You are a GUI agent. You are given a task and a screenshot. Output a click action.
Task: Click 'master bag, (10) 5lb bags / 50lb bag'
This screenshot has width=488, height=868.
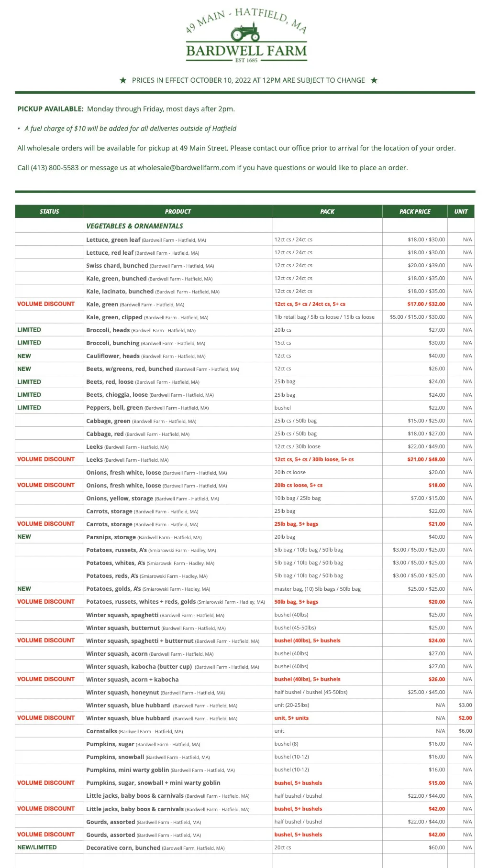[x=318, y=589]
